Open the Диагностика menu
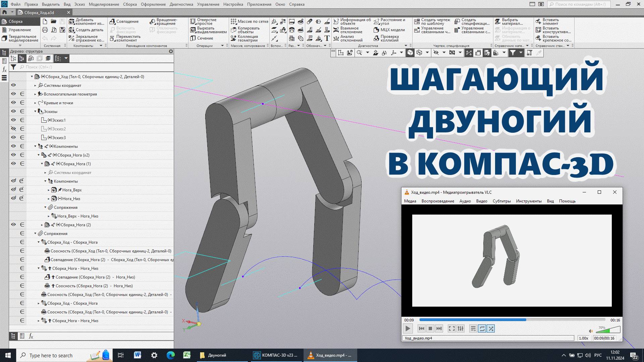Viewport: 644px width, 362px height. pyautogui.click(x=181, y=4)
